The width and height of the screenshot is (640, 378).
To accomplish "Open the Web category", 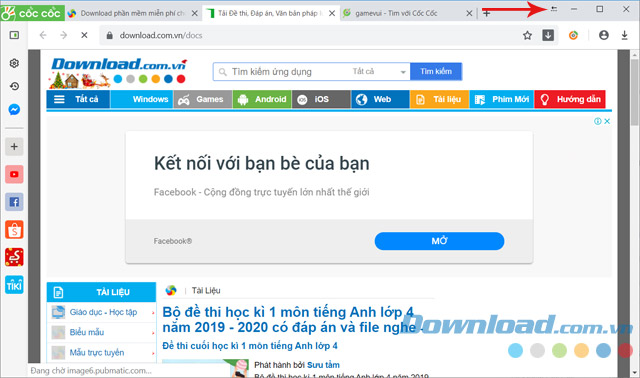I will tap(380, 99).
